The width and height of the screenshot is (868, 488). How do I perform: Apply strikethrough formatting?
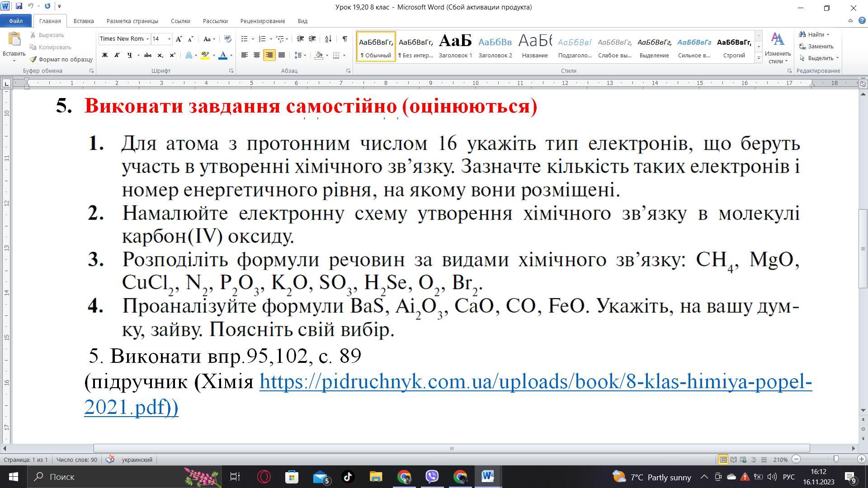coord(147,55)
